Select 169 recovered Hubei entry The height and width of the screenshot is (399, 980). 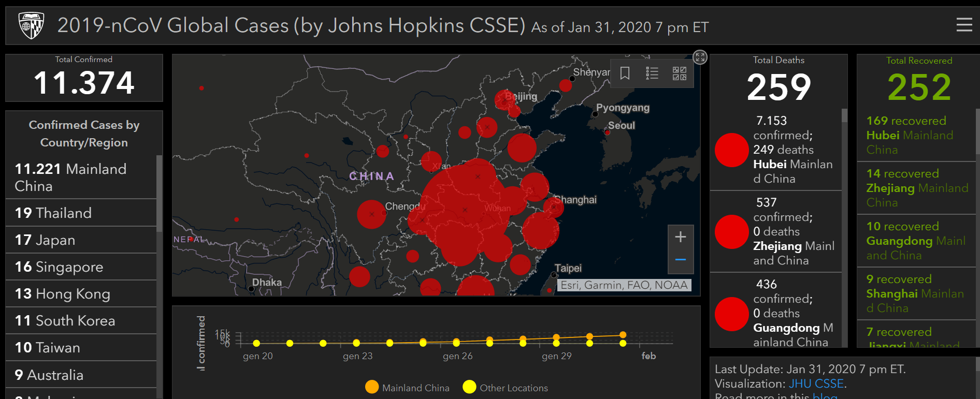pyautogui.click(x=916, y=135)
